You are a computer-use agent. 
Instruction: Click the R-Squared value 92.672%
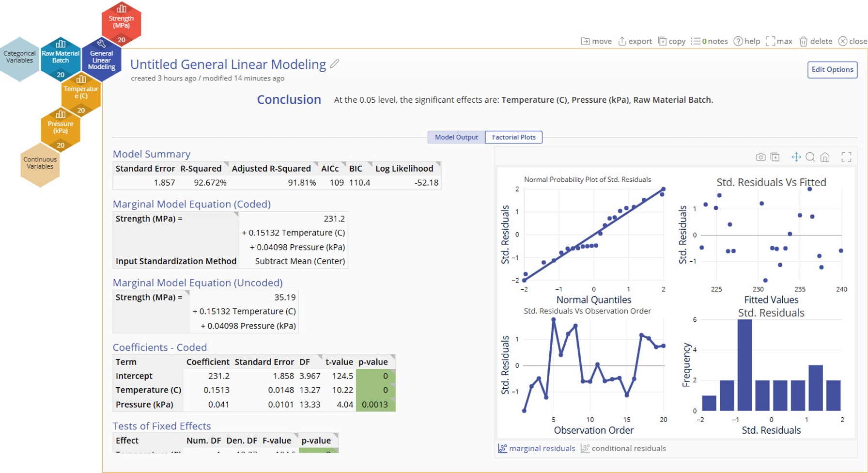point(210,183)
